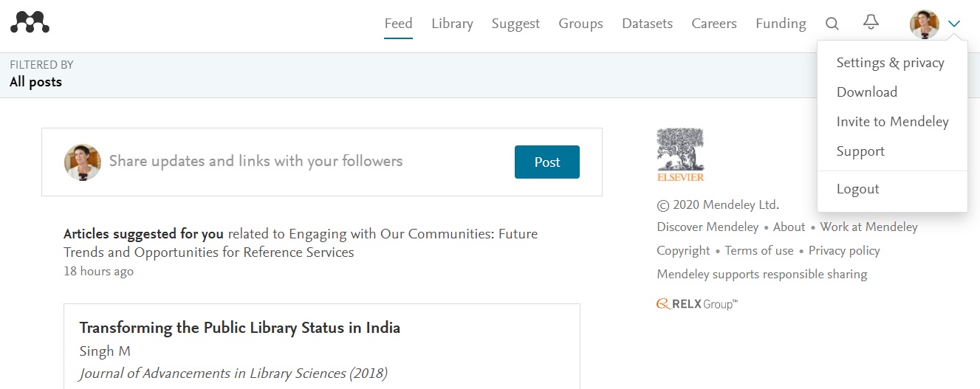Go to the Suggest tab

pos(515,24)
